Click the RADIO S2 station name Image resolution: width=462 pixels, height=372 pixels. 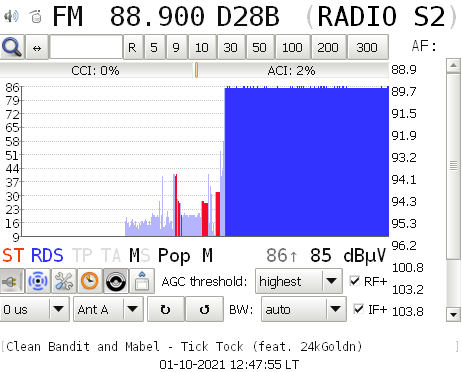coord(381,16)
